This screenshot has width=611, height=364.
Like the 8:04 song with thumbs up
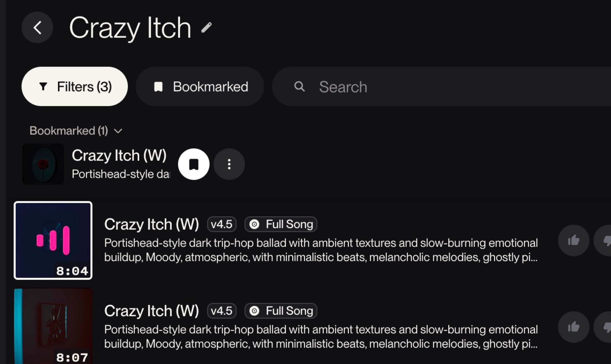(574, 240)
